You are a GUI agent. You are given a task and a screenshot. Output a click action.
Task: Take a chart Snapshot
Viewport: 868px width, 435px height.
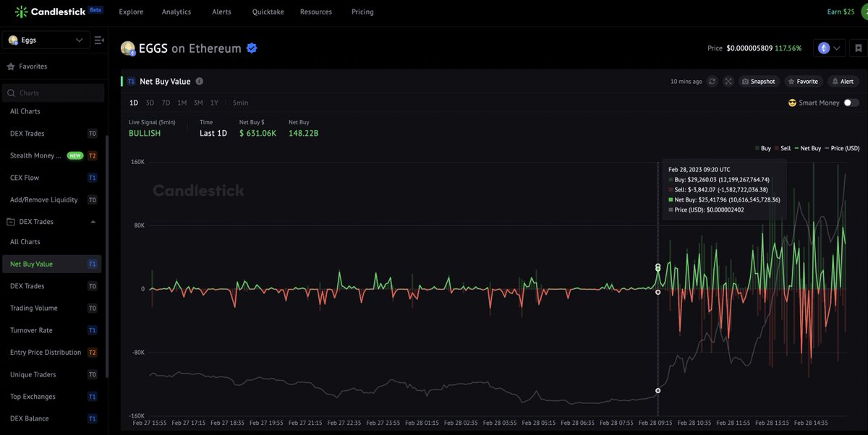(x=758, y=82)
